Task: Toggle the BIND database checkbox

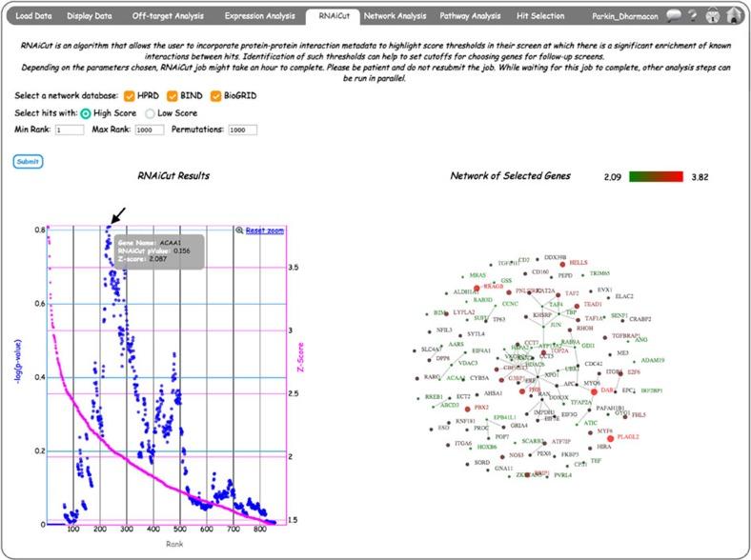Action: pyautogui.click(x=173, y=96)
